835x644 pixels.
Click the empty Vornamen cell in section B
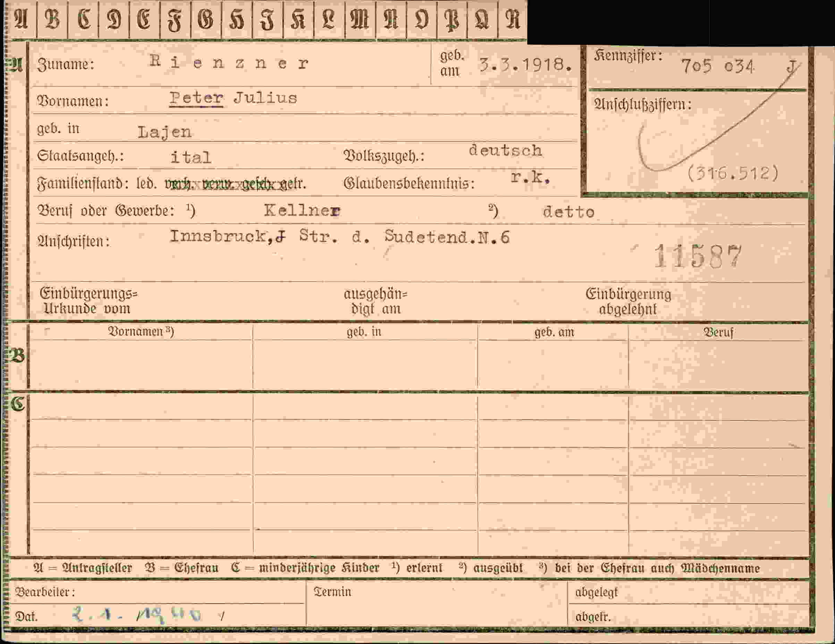click(141, 364)
